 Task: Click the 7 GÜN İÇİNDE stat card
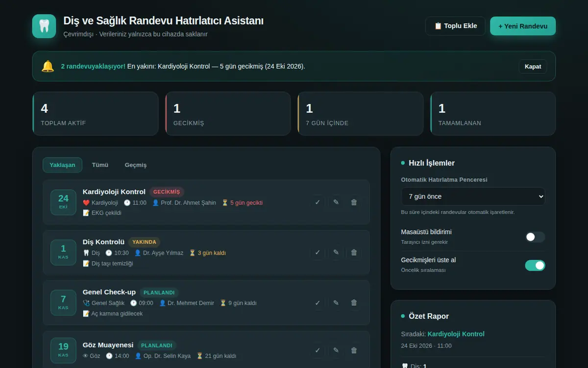pos(360,113)
